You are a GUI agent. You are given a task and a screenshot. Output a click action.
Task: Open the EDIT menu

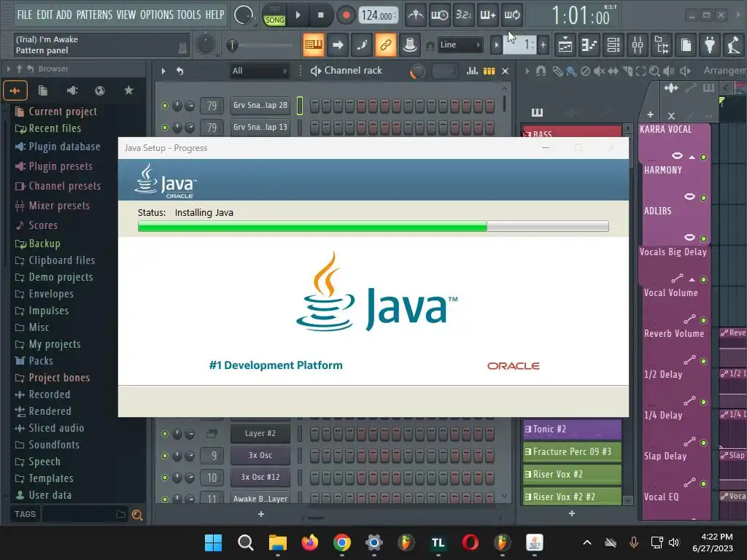44,15
